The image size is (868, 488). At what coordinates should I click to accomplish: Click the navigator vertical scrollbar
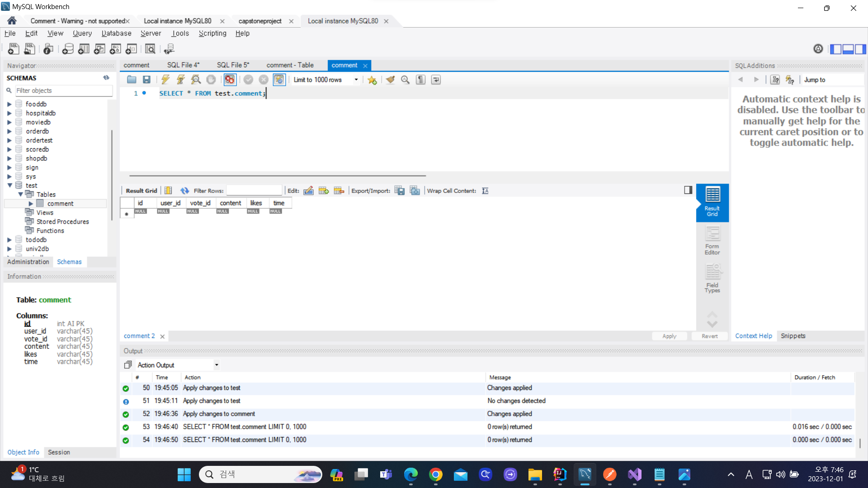click(112, 176)
